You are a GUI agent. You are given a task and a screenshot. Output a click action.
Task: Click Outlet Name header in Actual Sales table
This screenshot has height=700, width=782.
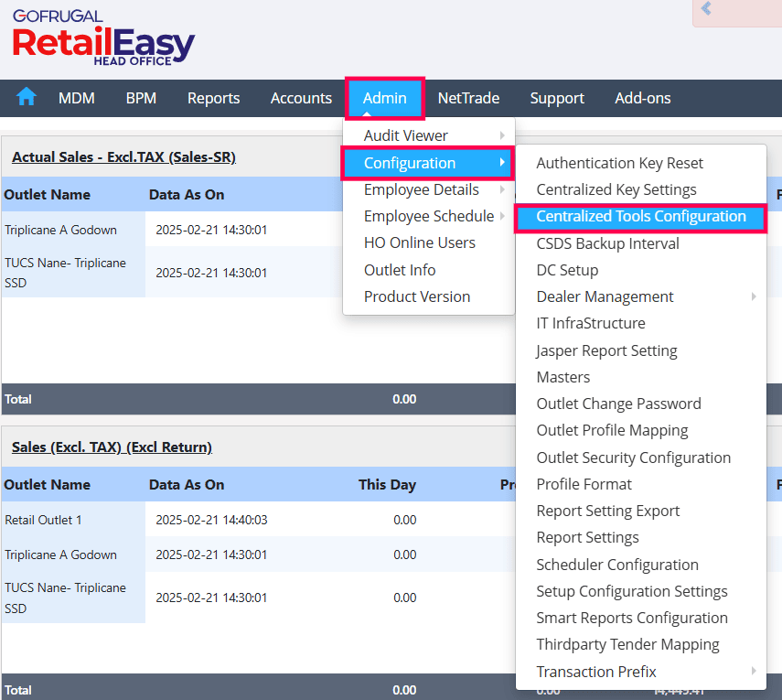(48, 195)
